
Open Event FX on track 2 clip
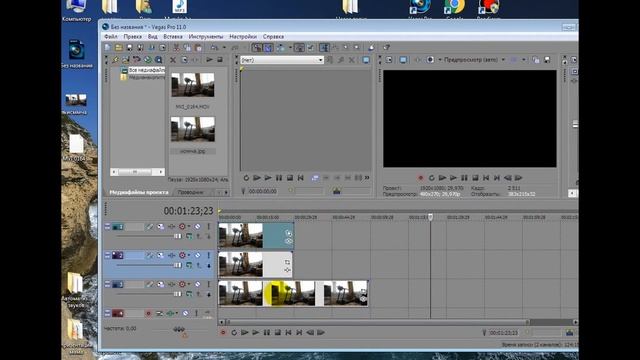(x=288, y=270)
